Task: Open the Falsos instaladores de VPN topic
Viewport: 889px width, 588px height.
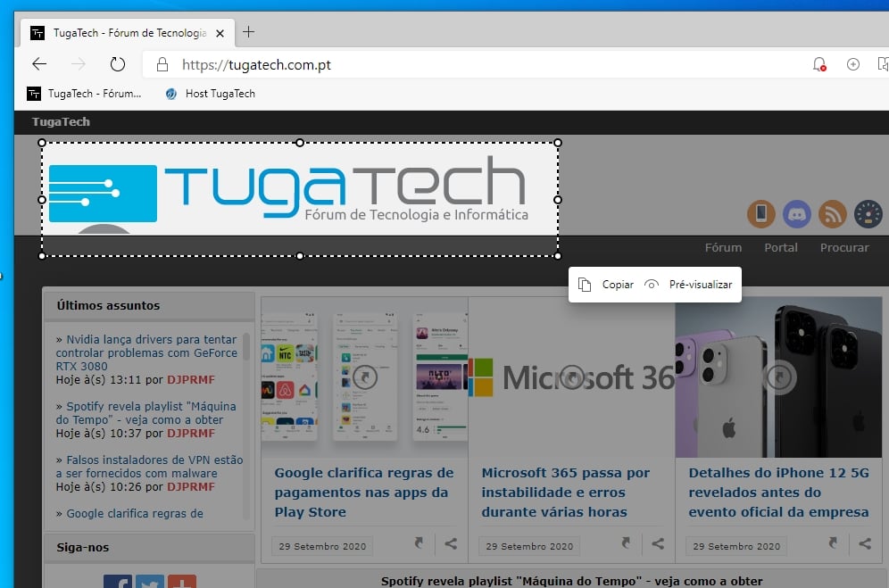Action: [x=149, y=467]
